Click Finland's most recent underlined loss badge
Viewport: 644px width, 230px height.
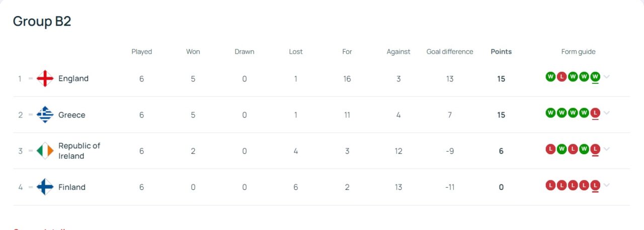(x=595, y=185)
